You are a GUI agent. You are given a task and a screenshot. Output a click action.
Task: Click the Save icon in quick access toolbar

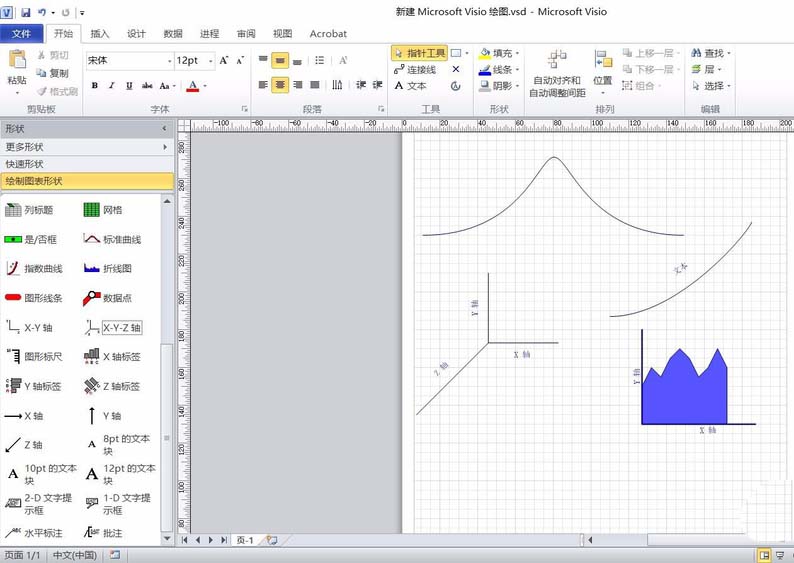[25, 12]
